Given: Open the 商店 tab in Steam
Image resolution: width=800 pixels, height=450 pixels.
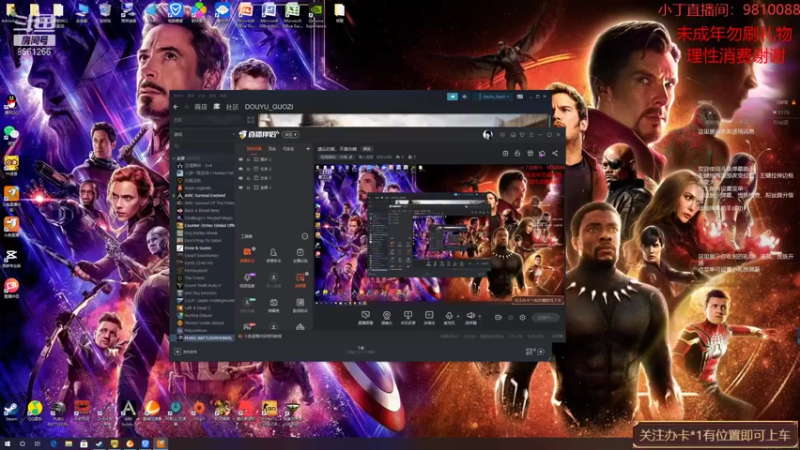Looking at the screenshot, I should [201, 107].
